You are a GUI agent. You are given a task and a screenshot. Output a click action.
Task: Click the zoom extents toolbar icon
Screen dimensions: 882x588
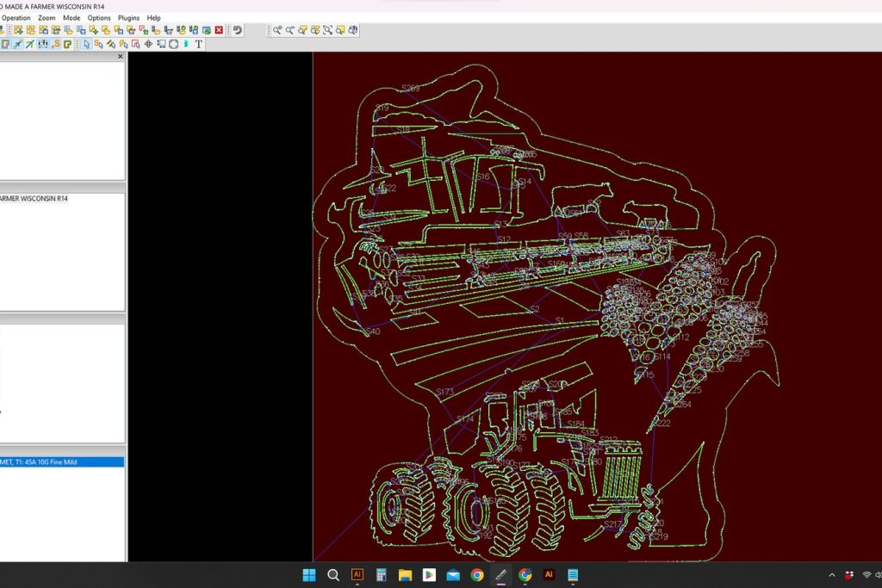click(x=328, y=30)
